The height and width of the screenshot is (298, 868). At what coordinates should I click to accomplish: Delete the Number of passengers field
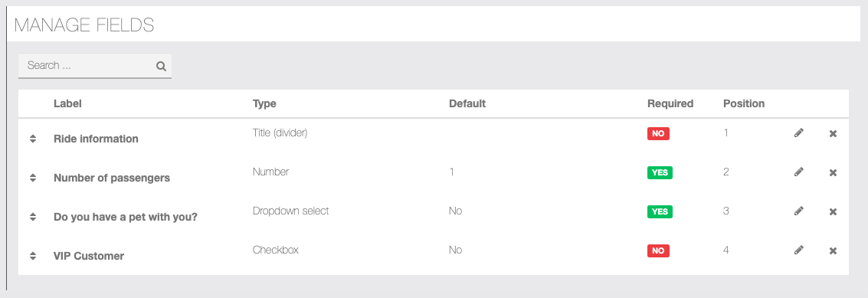pyautogui.click(x=833, y=172)
